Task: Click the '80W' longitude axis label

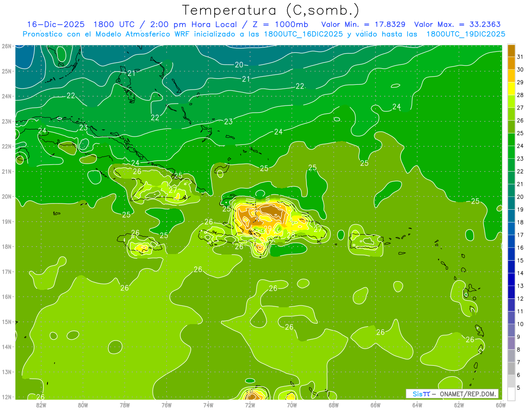Action: tap(83, 405)
